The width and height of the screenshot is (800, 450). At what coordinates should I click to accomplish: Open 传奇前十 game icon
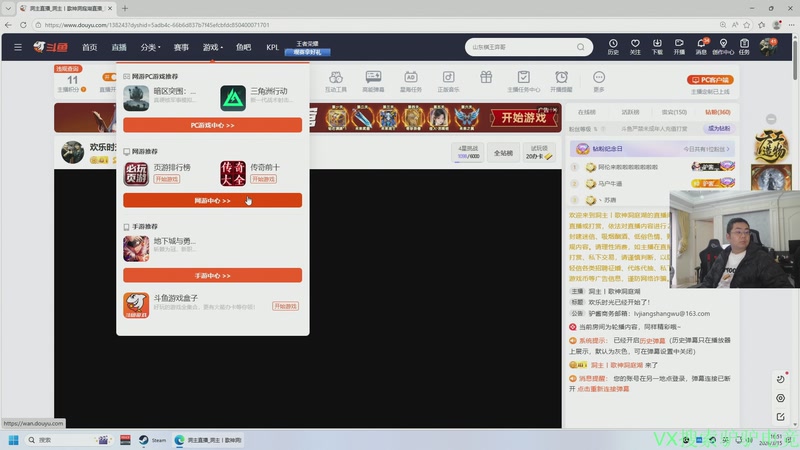tap(233, 173)
